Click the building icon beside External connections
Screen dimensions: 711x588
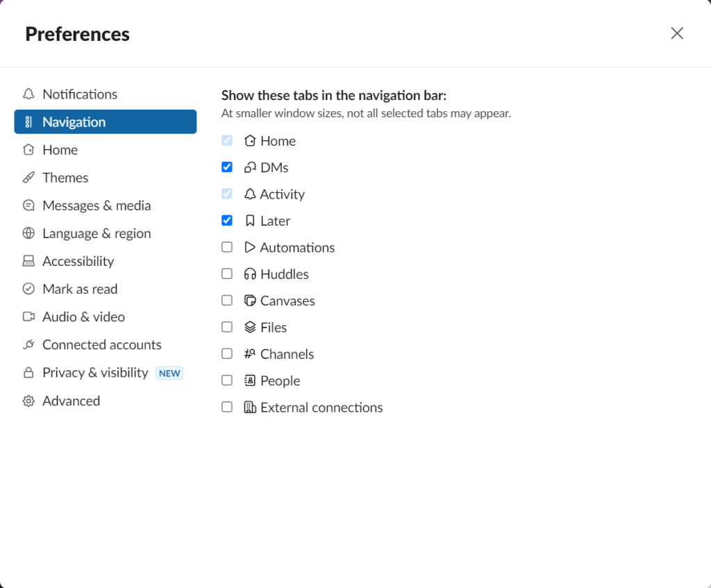pos(249,407)
